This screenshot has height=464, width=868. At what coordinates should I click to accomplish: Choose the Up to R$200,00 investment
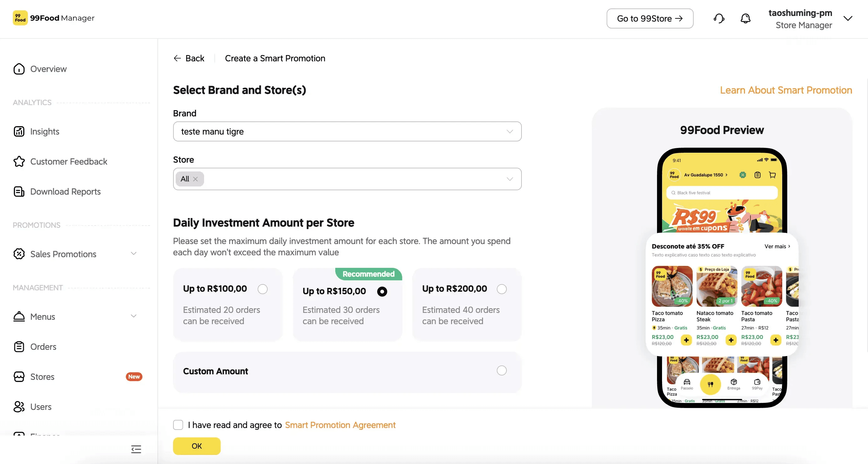click(x=502, y=289)
